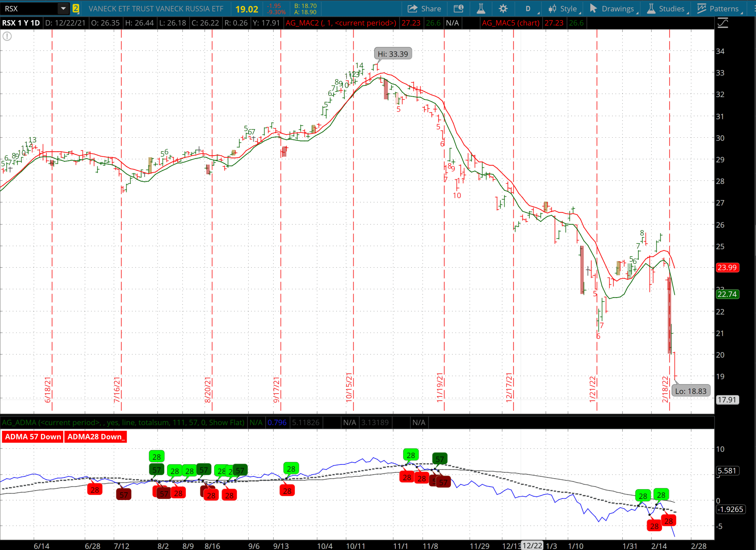Click the last price 19.02
756x550 pixels.
[247, 9]
